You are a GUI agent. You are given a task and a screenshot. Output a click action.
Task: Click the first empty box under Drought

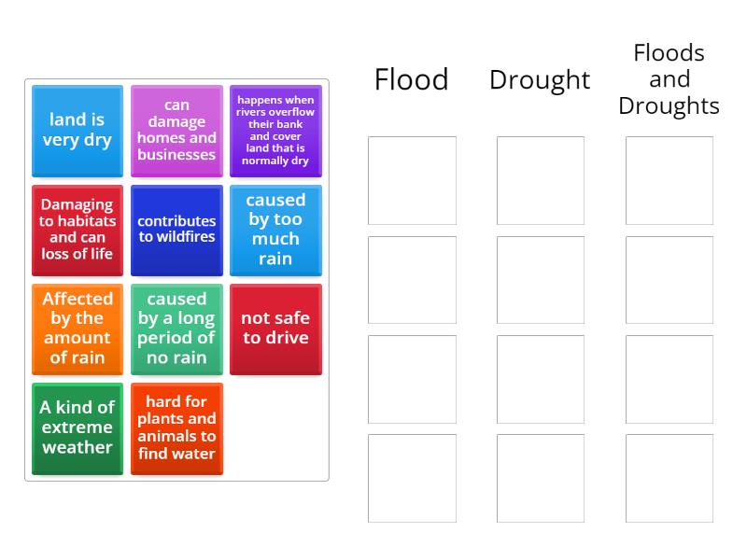(541, 180)
